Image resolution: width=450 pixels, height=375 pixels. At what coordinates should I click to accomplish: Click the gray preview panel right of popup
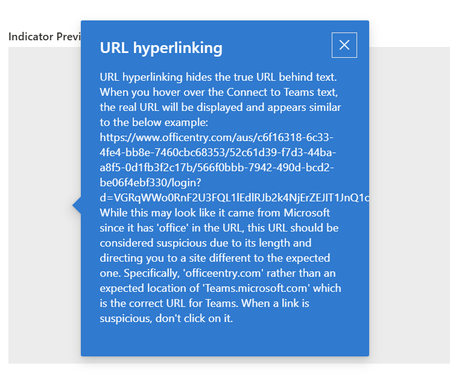(409, 205)
